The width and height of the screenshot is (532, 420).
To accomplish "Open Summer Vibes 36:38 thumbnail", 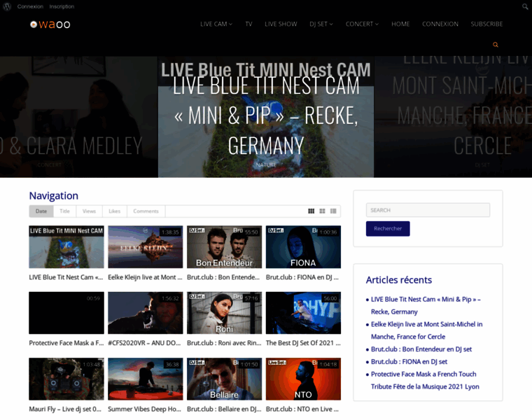I will coord(145,379).
